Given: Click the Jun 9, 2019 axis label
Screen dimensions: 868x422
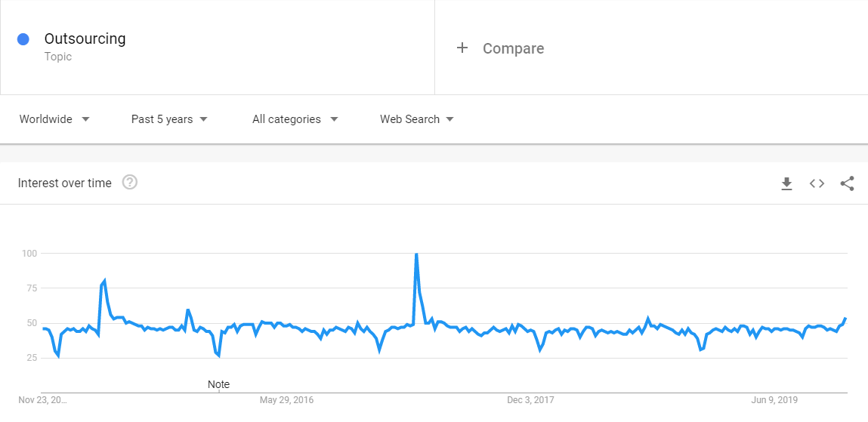Looking at the screenshot, I should 775,399.
